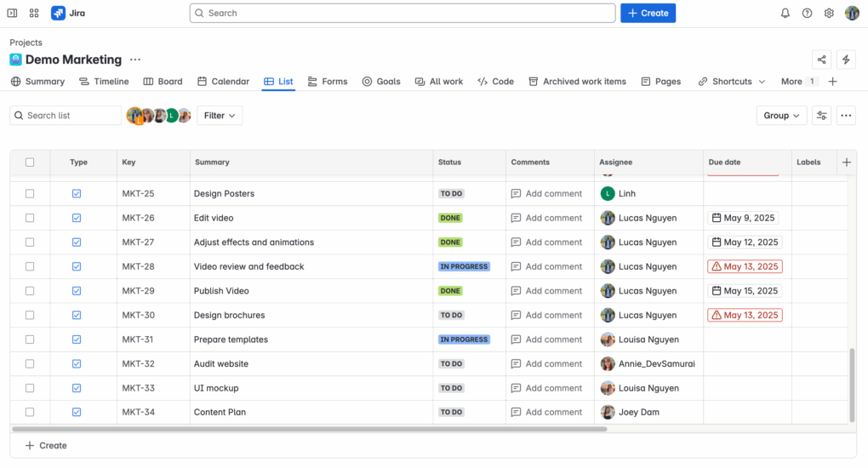Switch to the Summary tab
The width and height of the screenshot is (868, 468).
[37, 82]
